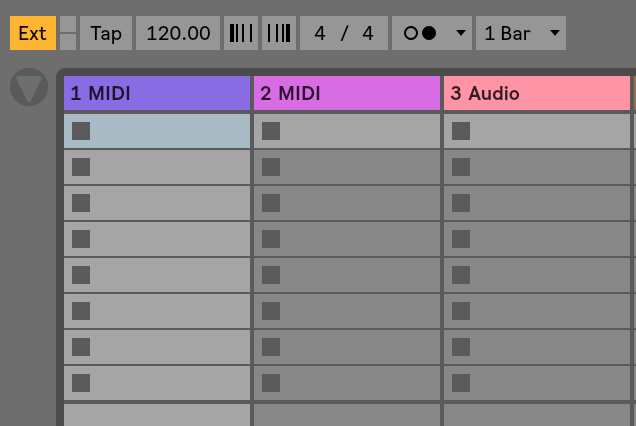The image size is (636, 426).
Task: Click stop square in last 2 MIDI slot
Action: 271,383
